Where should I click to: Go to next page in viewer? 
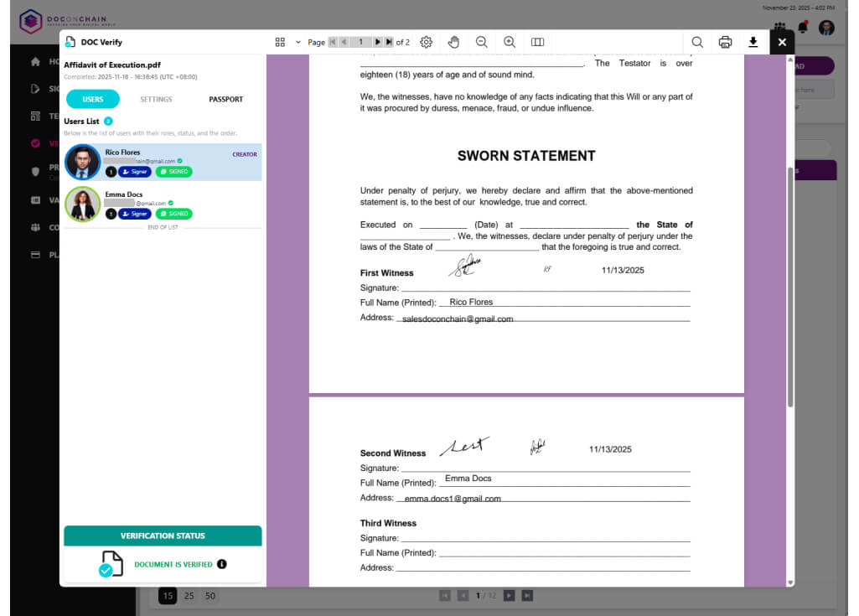pos(377,42)
